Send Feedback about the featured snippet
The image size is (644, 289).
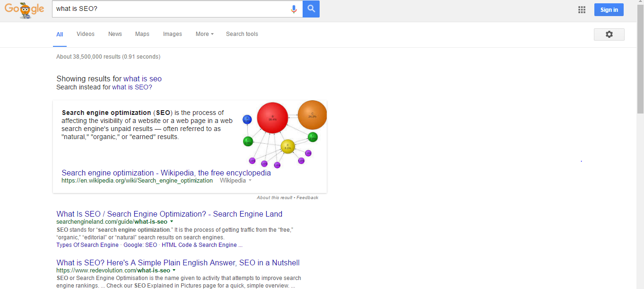point(308,197)
